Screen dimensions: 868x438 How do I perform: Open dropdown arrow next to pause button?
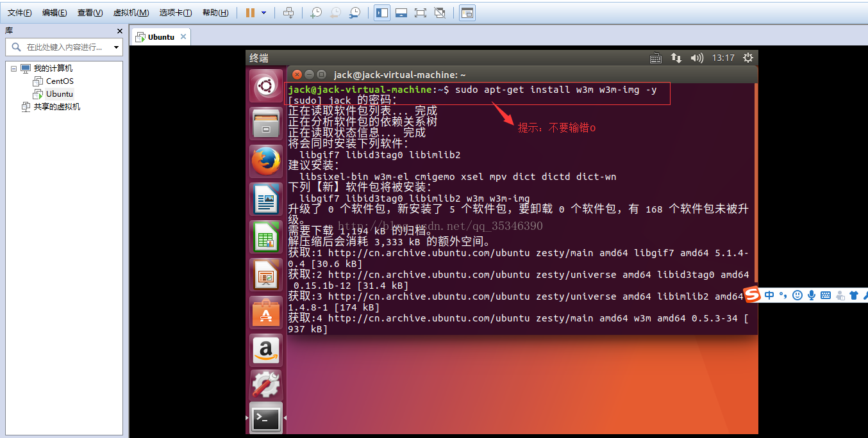coord(263,13)
